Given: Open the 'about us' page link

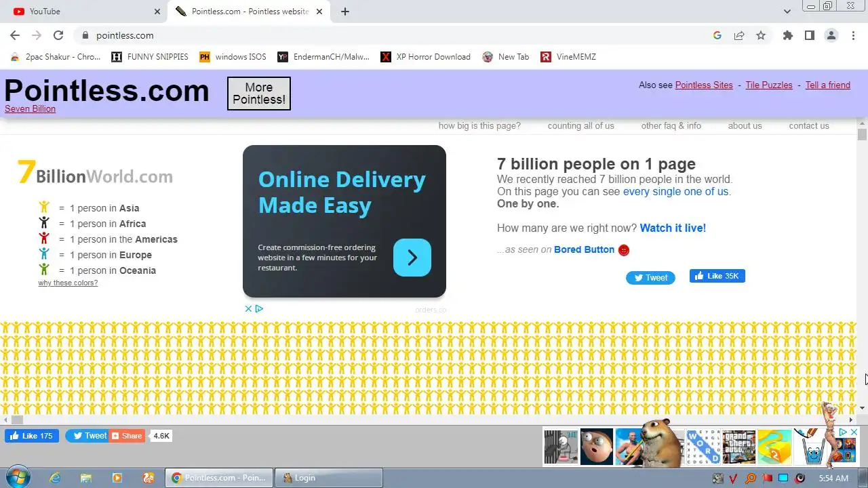Looking at the screenshot, I should pyautogui.click(x=745, y=125).
